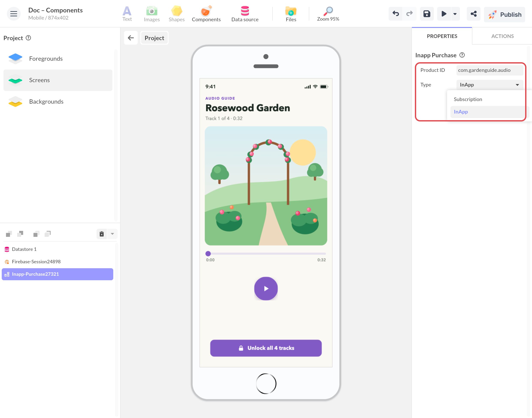Open the preview options dropdown arrow
The height and width of the screenshot is (418, 532).
(x=455, y=14)
